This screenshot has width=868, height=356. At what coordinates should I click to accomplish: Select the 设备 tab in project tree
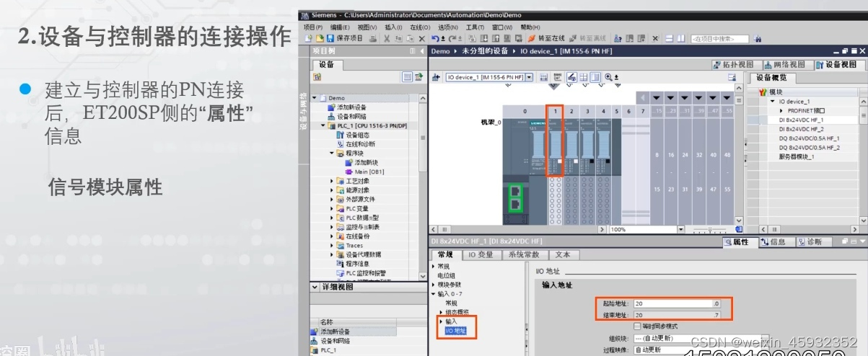326,64
